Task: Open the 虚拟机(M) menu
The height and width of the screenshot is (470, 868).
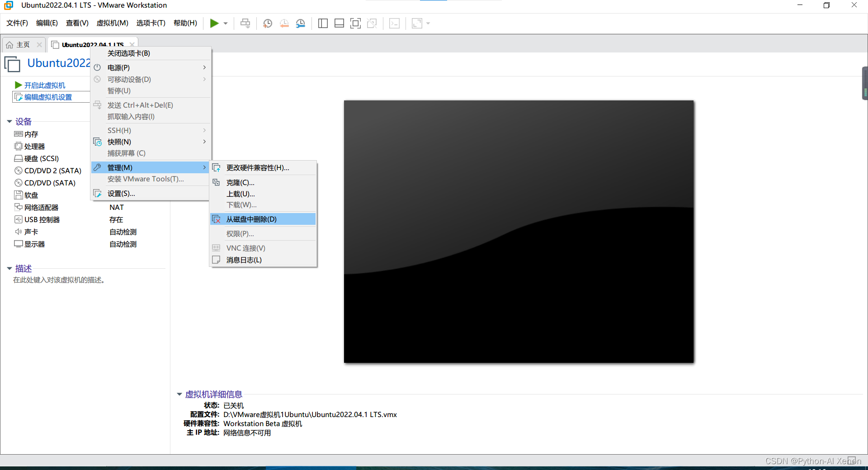Action: [x=112, y=23]
